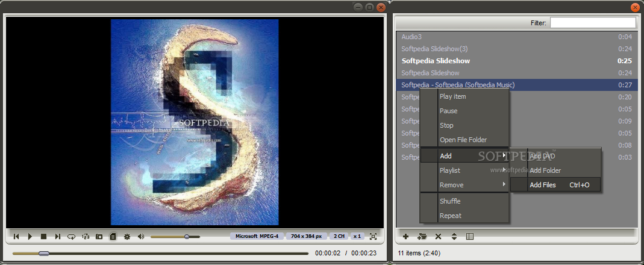The height and width of the screenshot is (265, 644).
Task: Open settings via the gear icon
Action: [127, 236]
